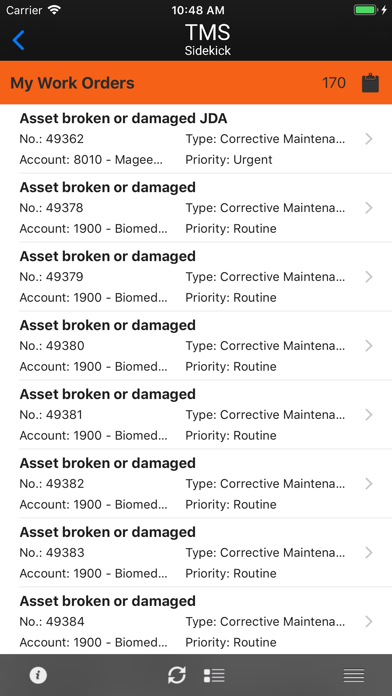
Task: Expand chevron for work order 49362
Action: [368, 139]
